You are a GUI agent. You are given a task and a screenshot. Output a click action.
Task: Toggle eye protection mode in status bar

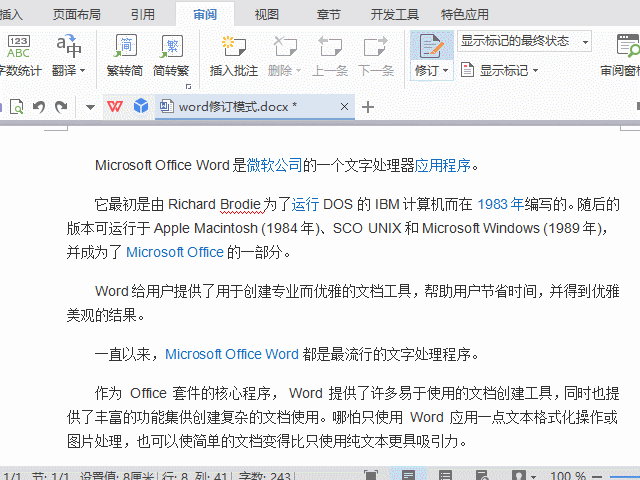(519, 475)
